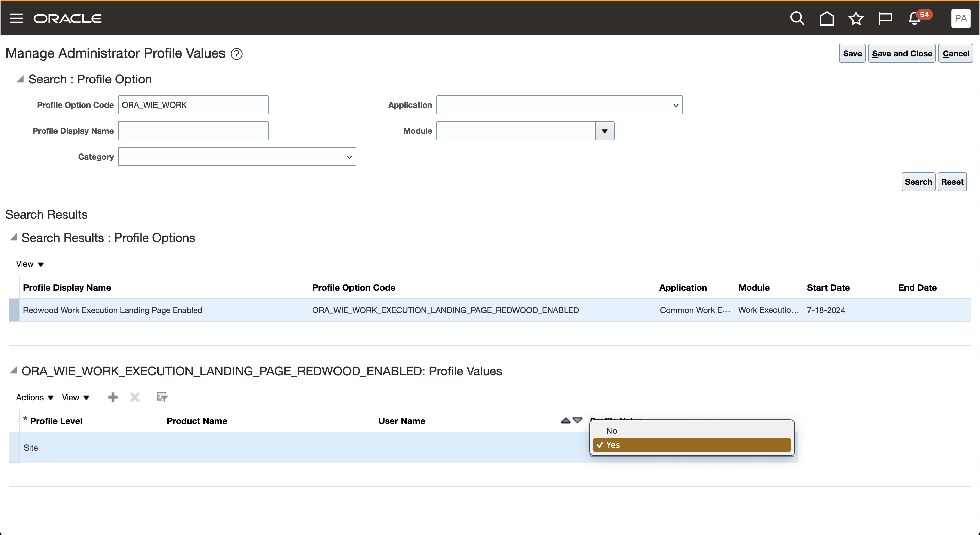Go to the Home icon

tap(826, 18)
